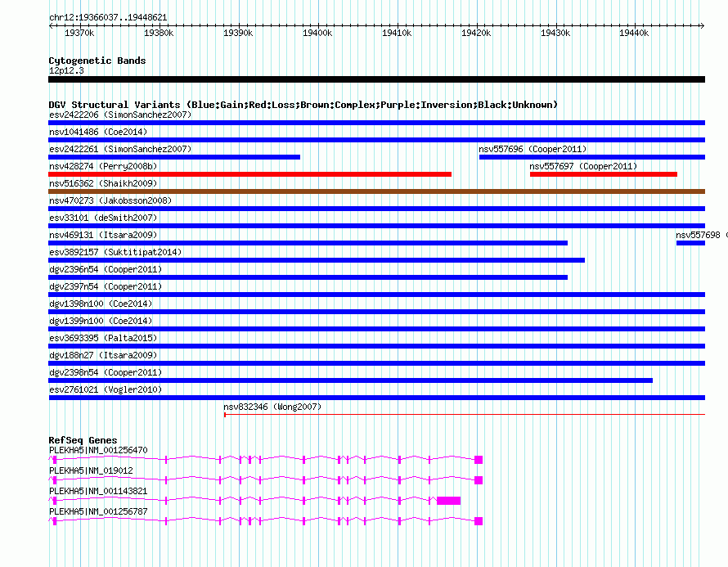This screenshot has height=567, width=728.
Task: Click the Cytogenetic Bands track title
Action: tap(97, 61)
